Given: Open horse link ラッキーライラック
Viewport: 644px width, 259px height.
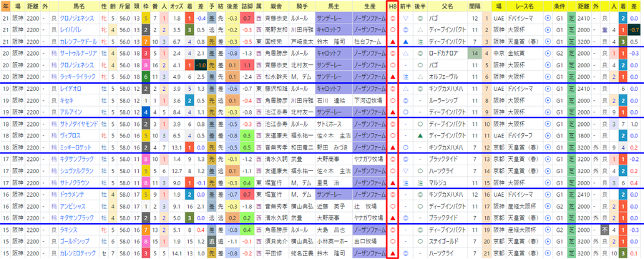Looking at the screenshot, I should coord(77,77).
